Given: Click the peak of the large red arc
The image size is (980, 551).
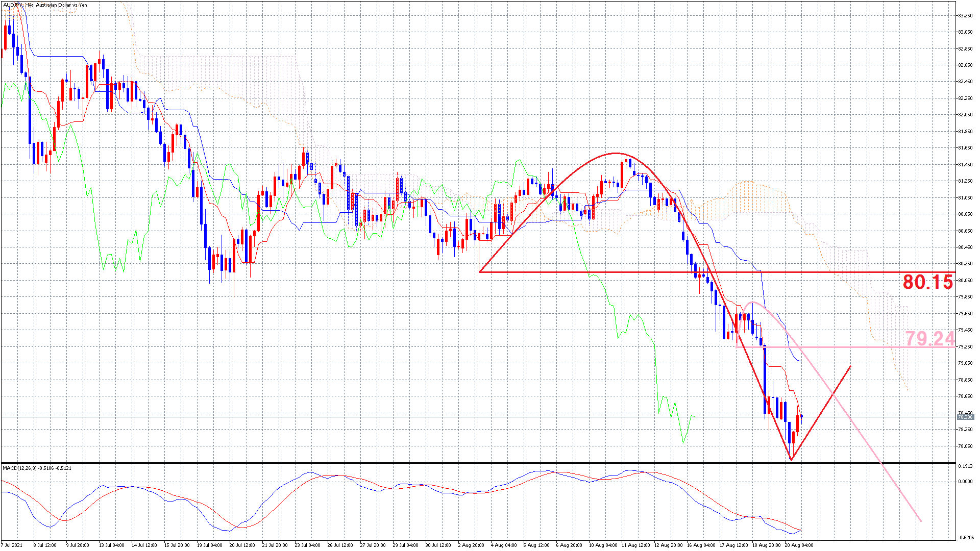Looking at the screenshot, I should coord(617,153).
